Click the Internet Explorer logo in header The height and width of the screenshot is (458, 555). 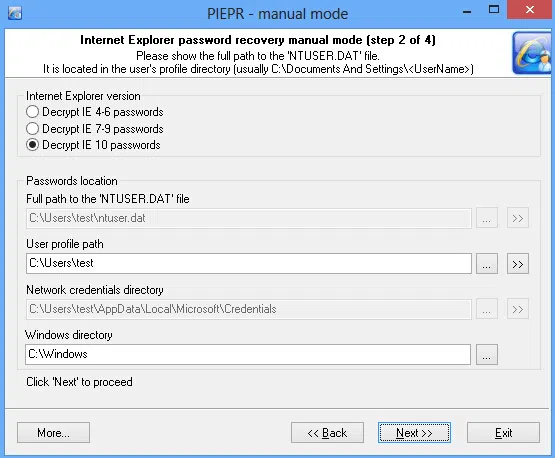pyautogui.click(x=532, y=53)
